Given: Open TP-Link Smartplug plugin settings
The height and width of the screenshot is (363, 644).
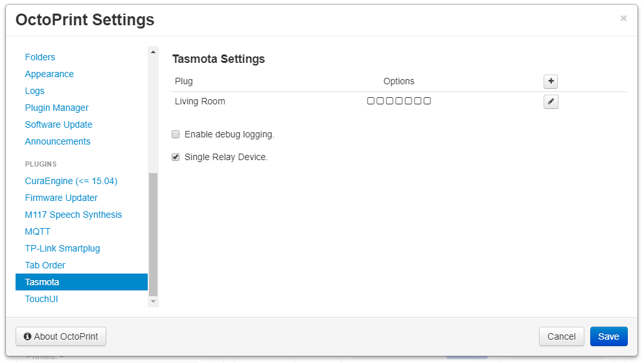Looking at the screenshot, I should point(62,248).
